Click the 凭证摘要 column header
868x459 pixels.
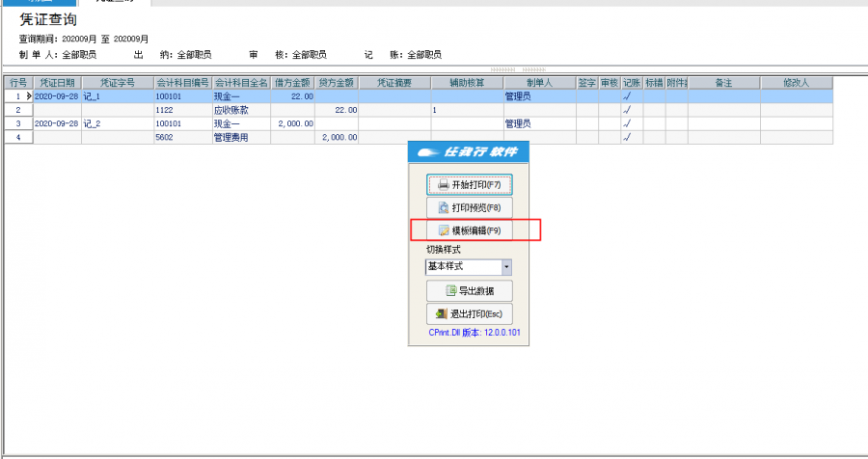pos(394,83)
